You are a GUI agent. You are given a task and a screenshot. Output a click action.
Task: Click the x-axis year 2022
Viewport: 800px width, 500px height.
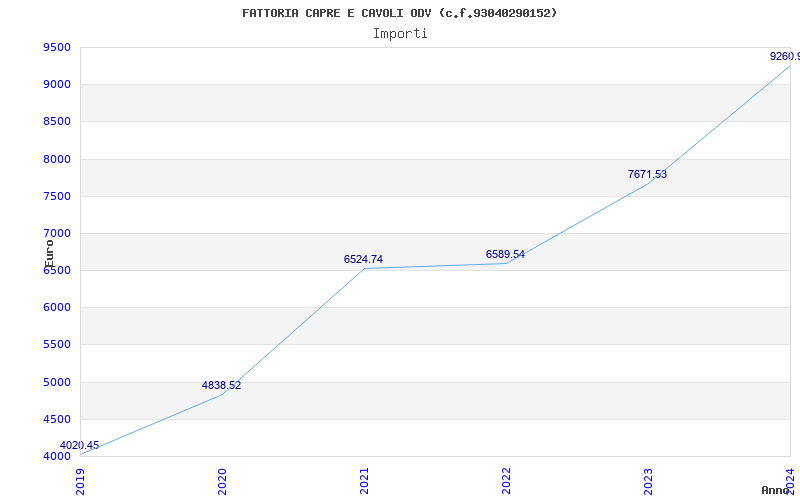point(506,482)
